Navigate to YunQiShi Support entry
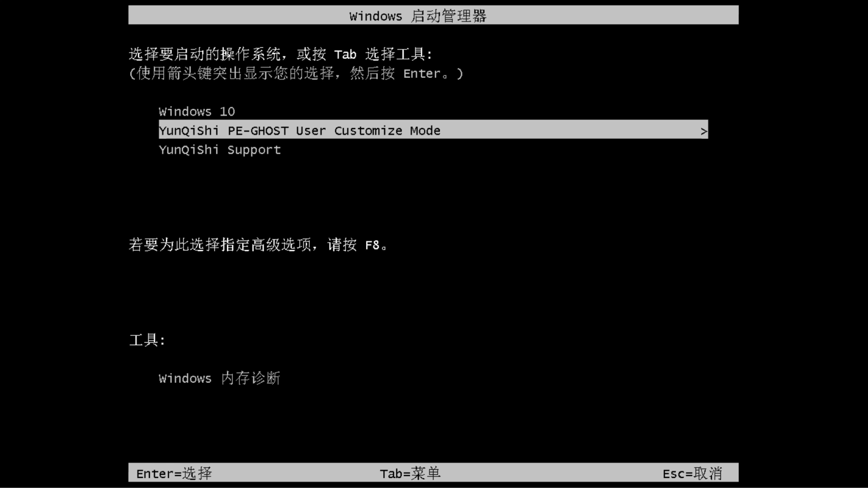Viewport: 868px width, 488px height. (x=219, y=150)
